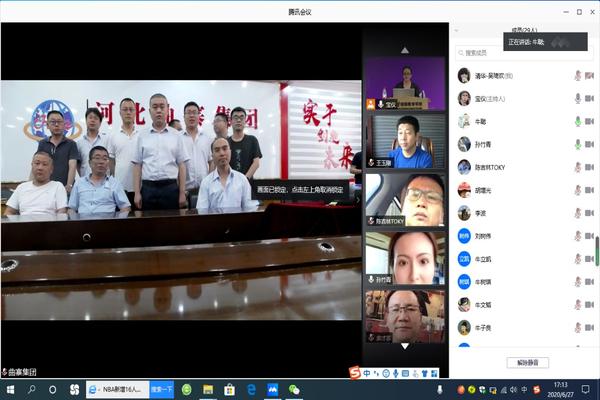Open Cortana circle on taskbar

pos(52,390)
